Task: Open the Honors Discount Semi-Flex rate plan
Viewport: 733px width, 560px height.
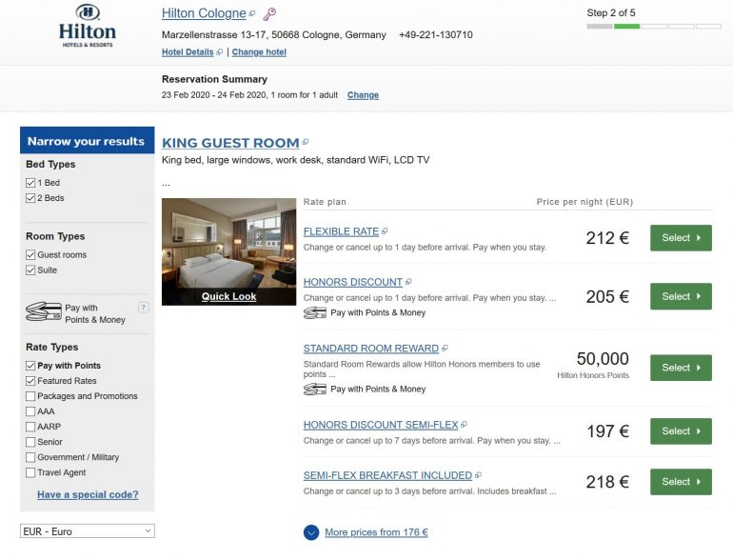Action: point(380,425)
